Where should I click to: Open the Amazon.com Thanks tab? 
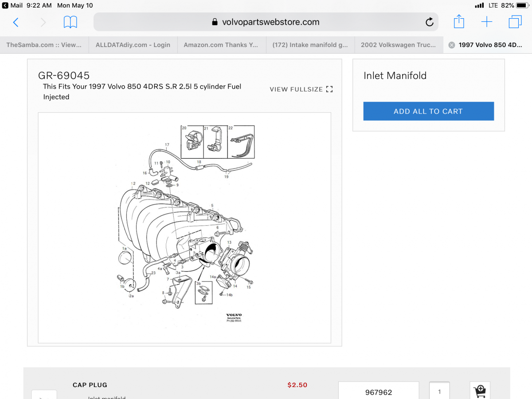(x=221, y=45)
